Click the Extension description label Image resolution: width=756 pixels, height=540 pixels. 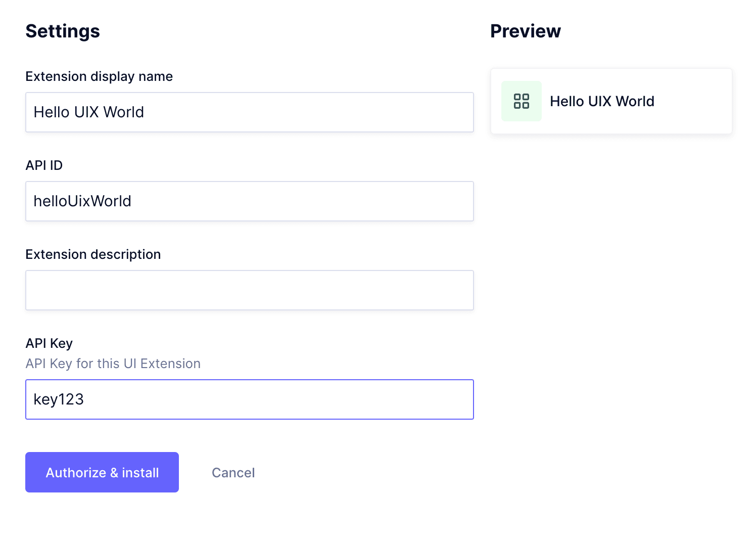(x=93, y=254)
